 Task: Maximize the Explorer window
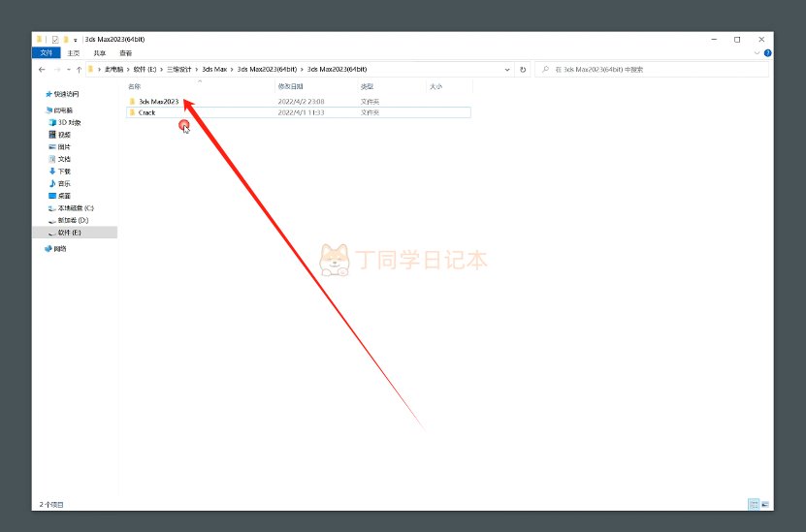pyautogui.click(x=737, y=40)
